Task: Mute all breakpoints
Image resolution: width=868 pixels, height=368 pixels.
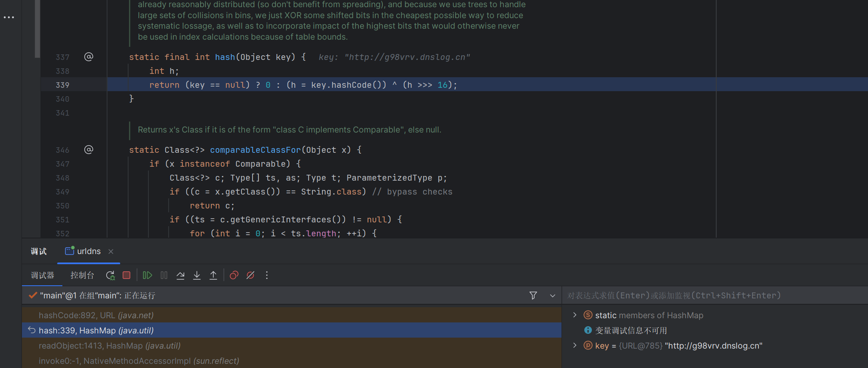Action: coord(250,276)
